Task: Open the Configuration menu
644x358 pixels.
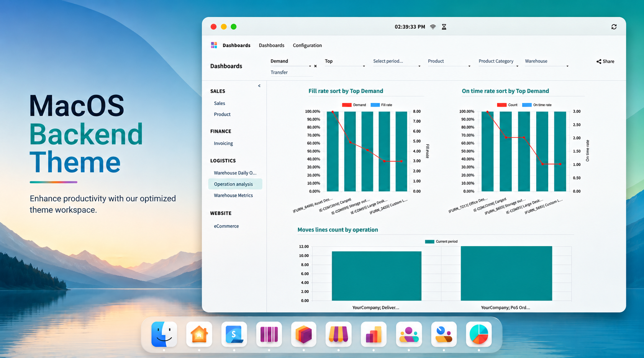Action: click(x=307, y=45)
